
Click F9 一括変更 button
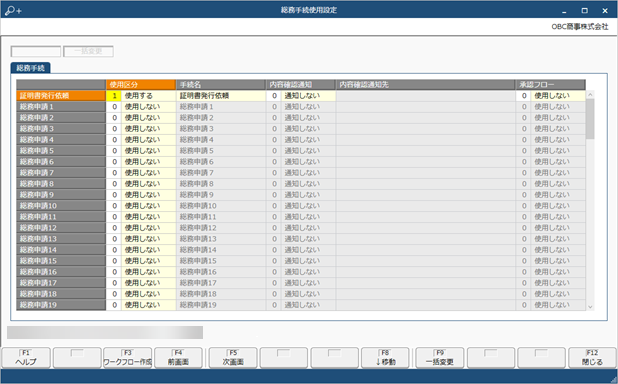439,358
